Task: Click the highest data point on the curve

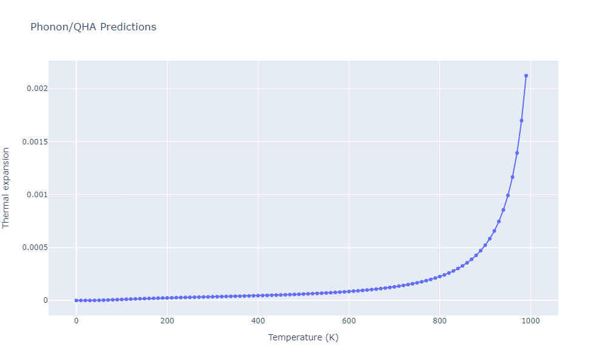Action: [x=526, y=76]
